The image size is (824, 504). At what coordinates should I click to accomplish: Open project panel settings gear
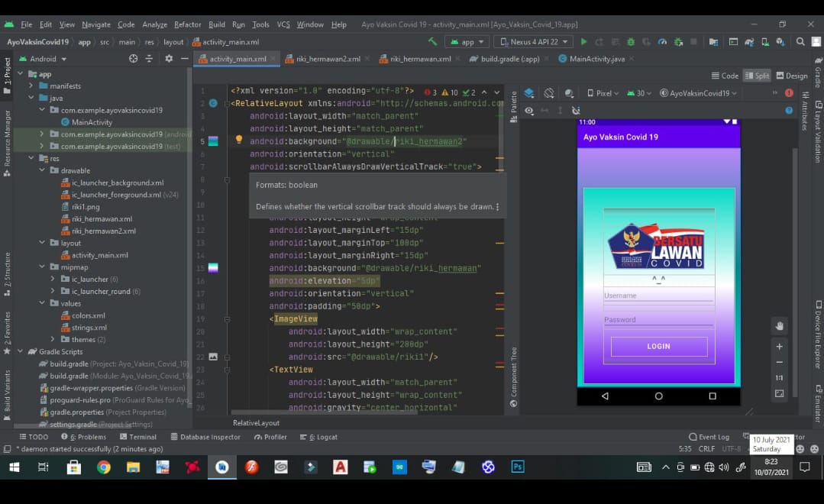click(169, 59)
